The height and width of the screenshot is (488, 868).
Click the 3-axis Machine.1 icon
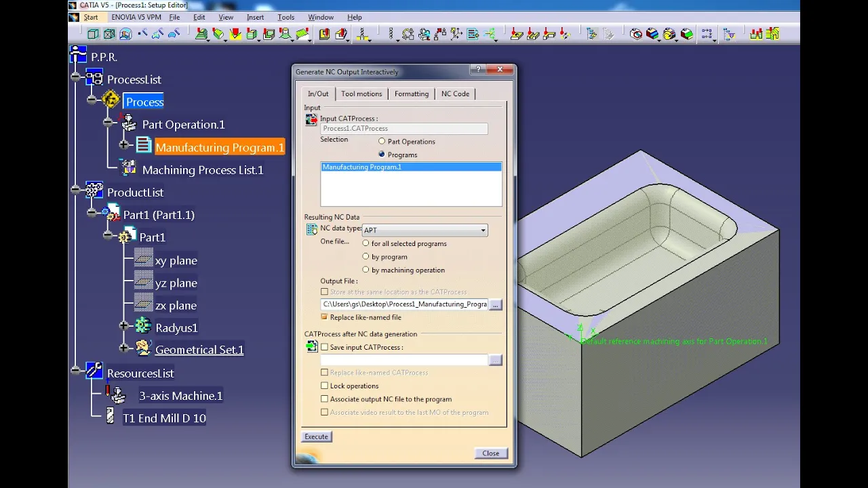[116, 395]
